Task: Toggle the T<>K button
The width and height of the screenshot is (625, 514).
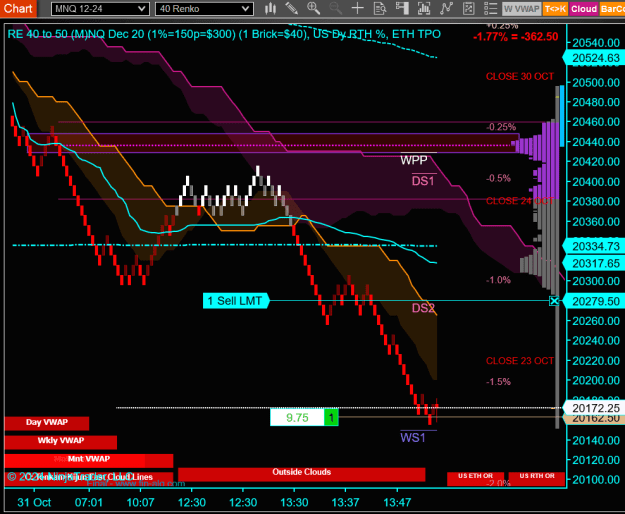Action: (555, 9)
